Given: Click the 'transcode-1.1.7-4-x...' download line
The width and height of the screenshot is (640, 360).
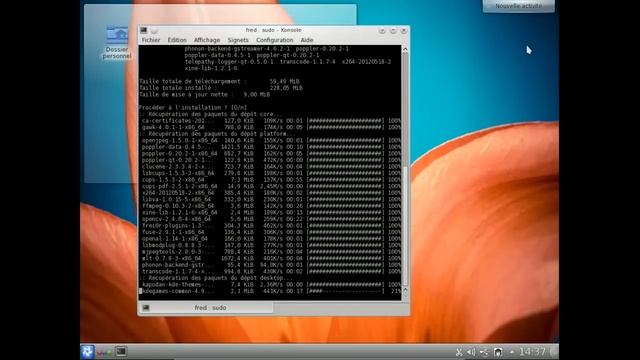Looking at the screenshot, I should pyautogui.click(x=270, y=271).
